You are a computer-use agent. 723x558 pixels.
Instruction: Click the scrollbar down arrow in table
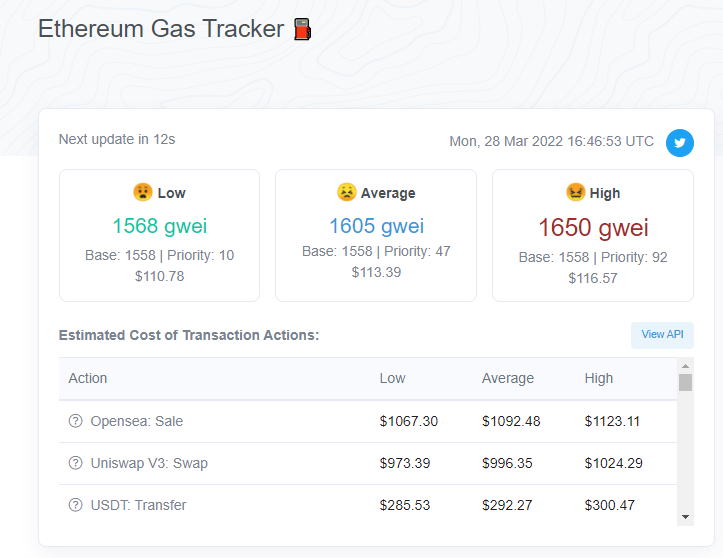[x=685, y=516]
